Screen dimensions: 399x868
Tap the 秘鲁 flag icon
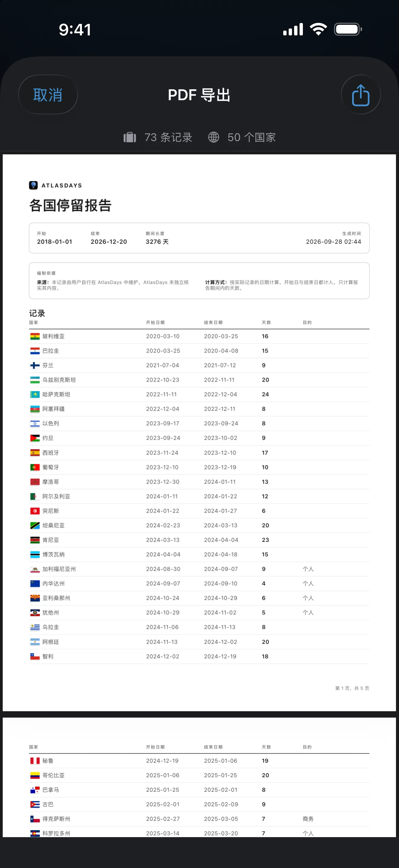tap(35, 761)
